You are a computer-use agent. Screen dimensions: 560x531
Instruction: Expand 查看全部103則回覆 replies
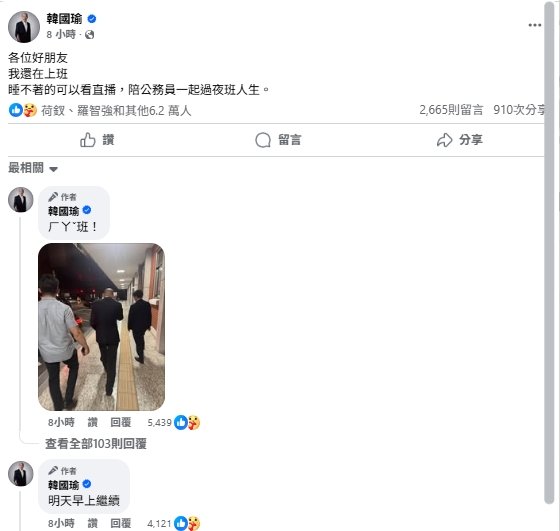(96, 444)
